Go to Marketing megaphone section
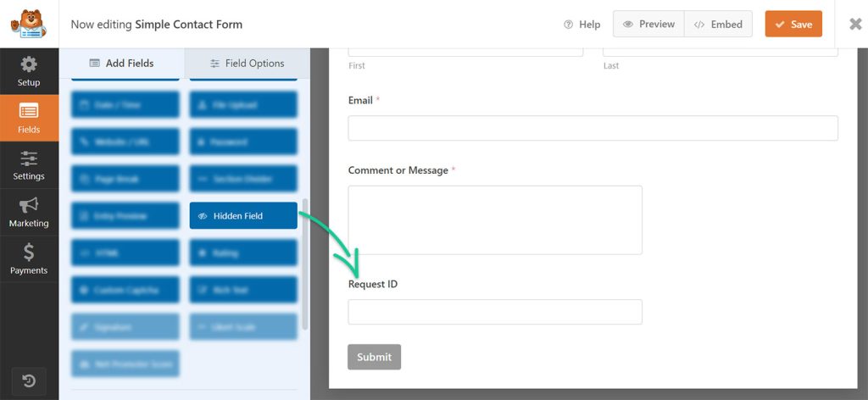868x400 pixels. pos(29,212)
